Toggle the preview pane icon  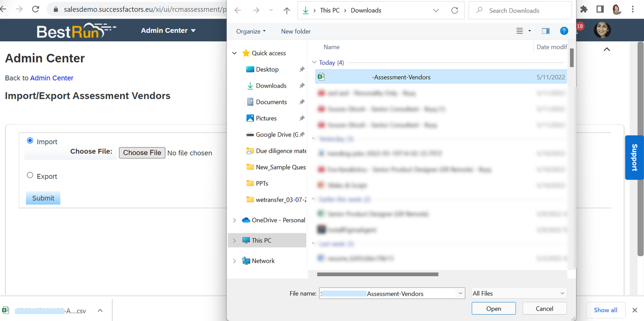[545, 31]
